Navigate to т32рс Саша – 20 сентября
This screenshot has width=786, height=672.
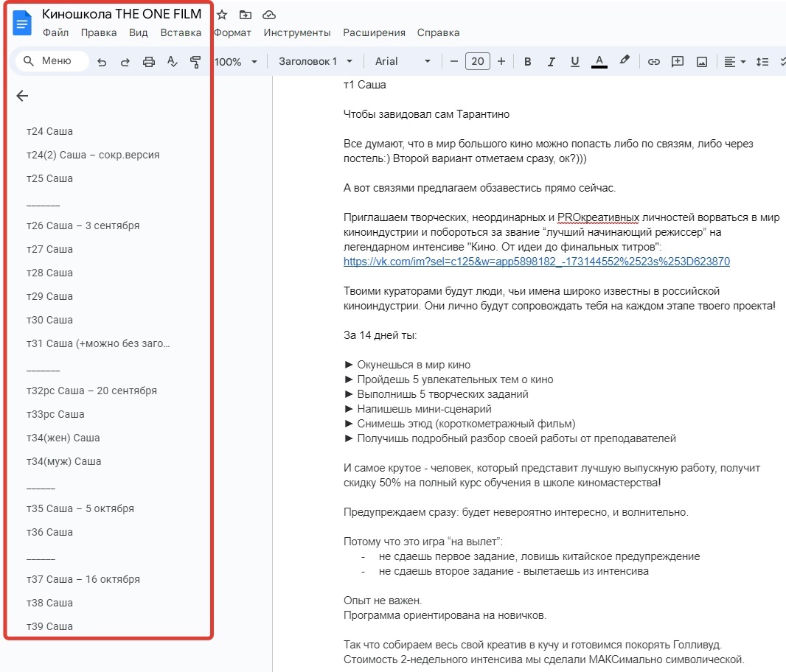click(91, 391)
